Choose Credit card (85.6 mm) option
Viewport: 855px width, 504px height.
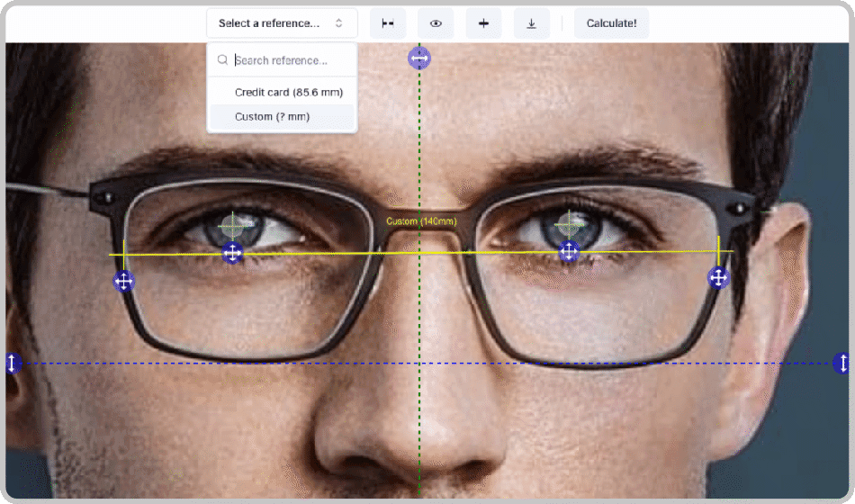coord(288,92)
